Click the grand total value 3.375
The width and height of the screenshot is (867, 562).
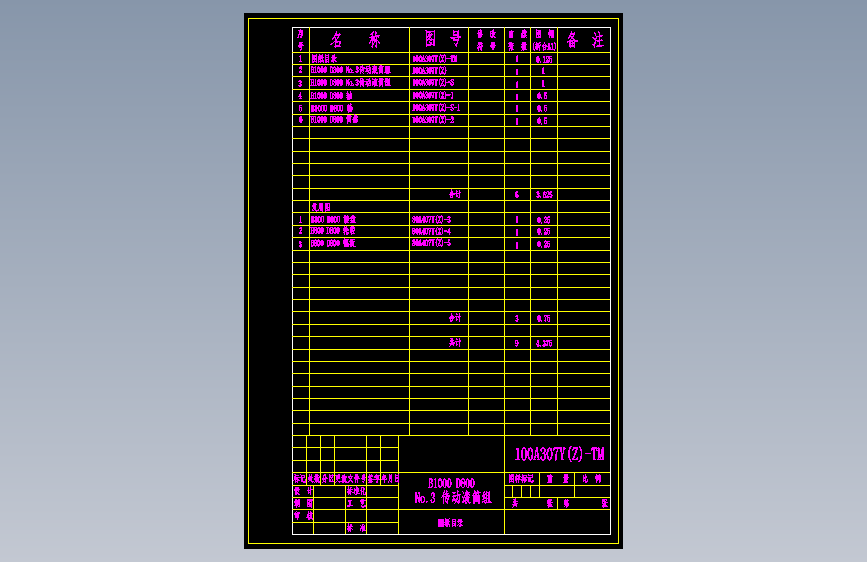tap(544, 344)
